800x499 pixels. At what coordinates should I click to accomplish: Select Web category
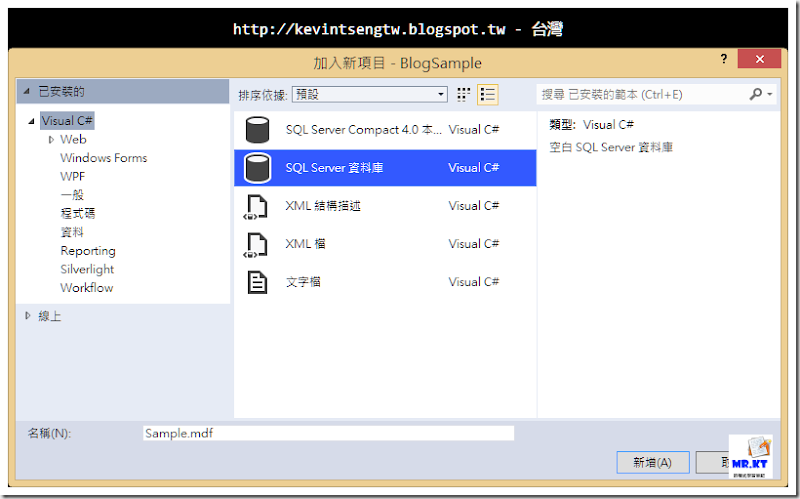coord(73,139)
